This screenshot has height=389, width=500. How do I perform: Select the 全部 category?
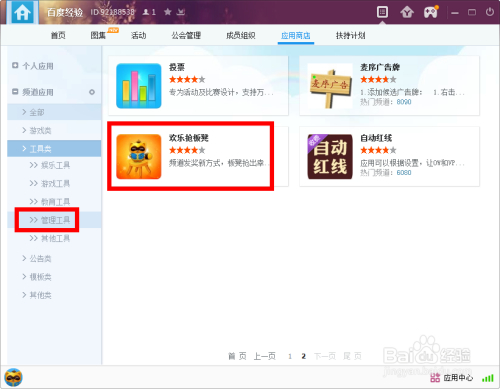pyautogui.click(x=54, y=112)
